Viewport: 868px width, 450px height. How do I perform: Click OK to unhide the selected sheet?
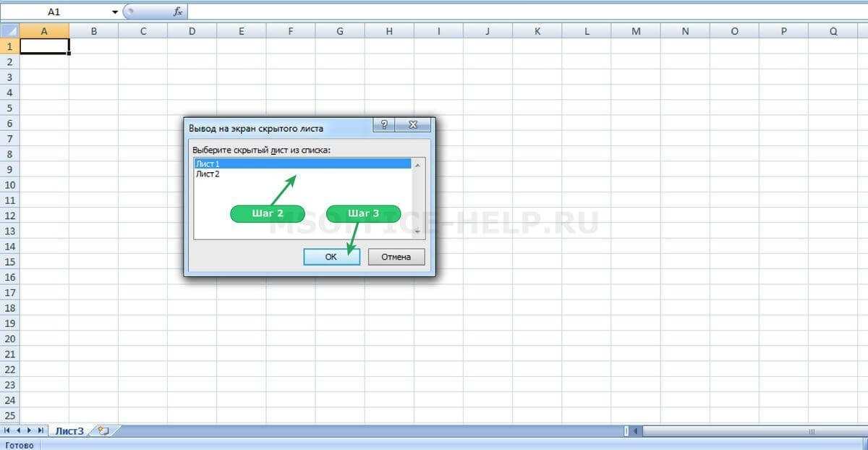(x=331, y=256)
